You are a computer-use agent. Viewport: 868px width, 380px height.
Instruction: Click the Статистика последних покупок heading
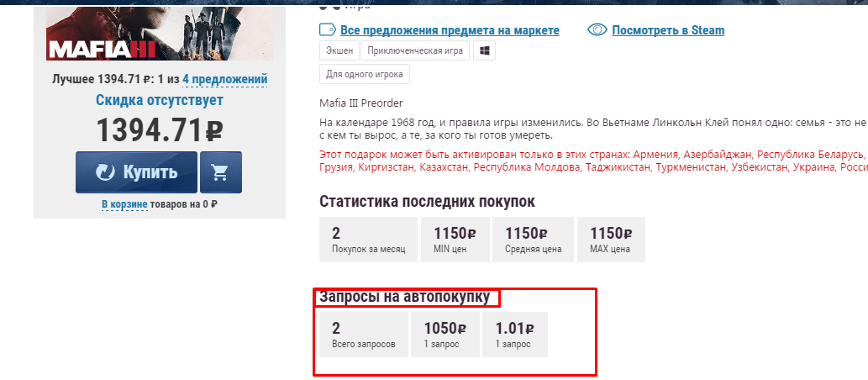click(x=427, y=202)
